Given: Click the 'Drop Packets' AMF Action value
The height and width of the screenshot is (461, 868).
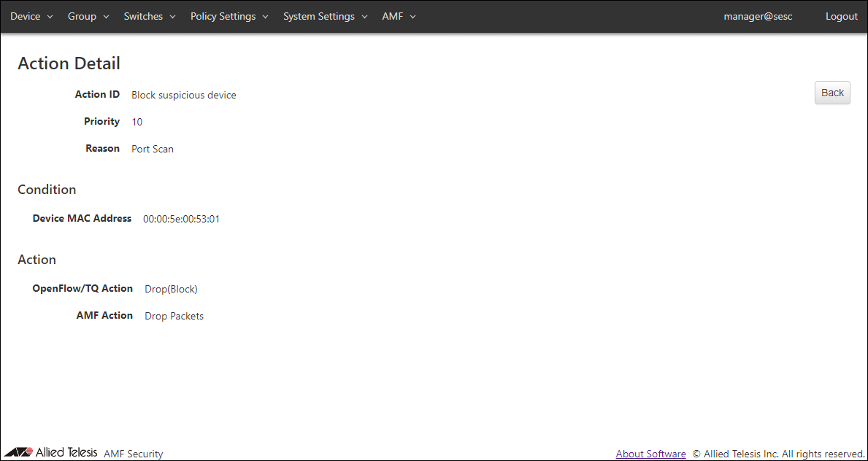Looking at the screenshot, I should [x=174, y=316].
